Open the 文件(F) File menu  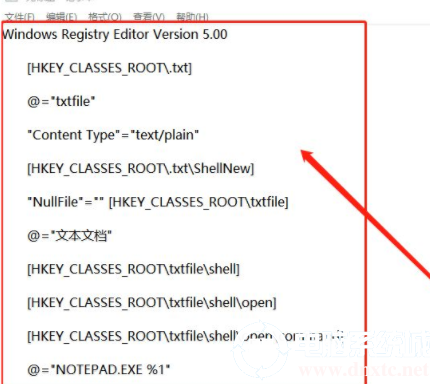[x=20, y=17]
